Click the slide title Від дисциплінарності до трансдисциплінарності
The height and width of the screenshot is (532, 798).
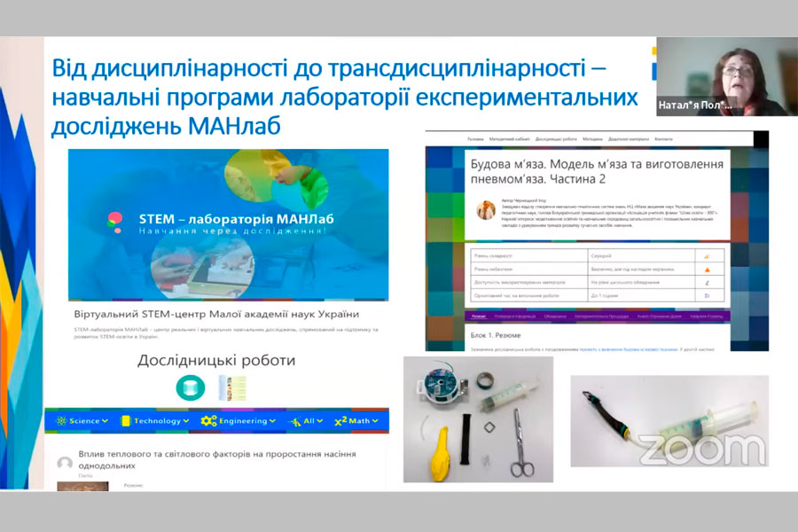point(345,98)
